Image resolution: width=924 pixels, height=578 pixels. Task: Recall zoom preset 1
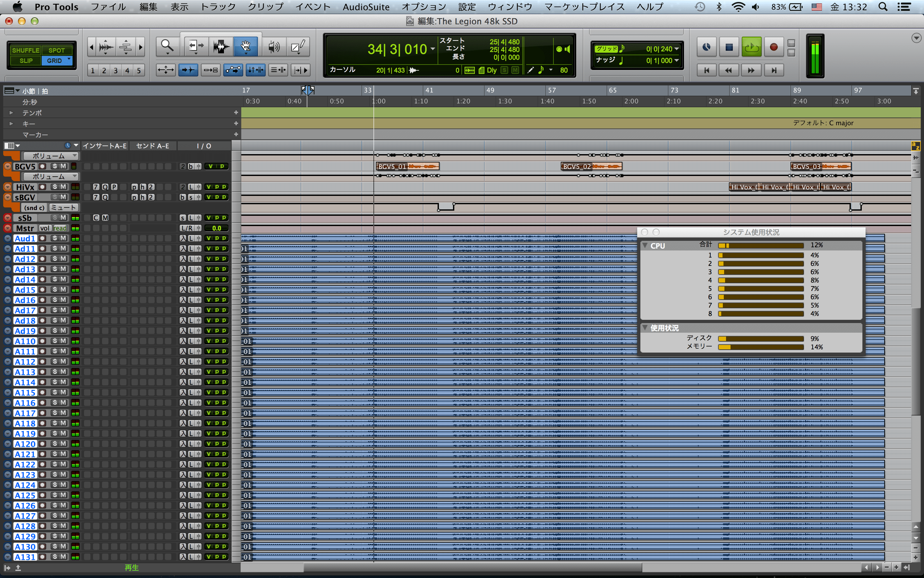[92, 70]
